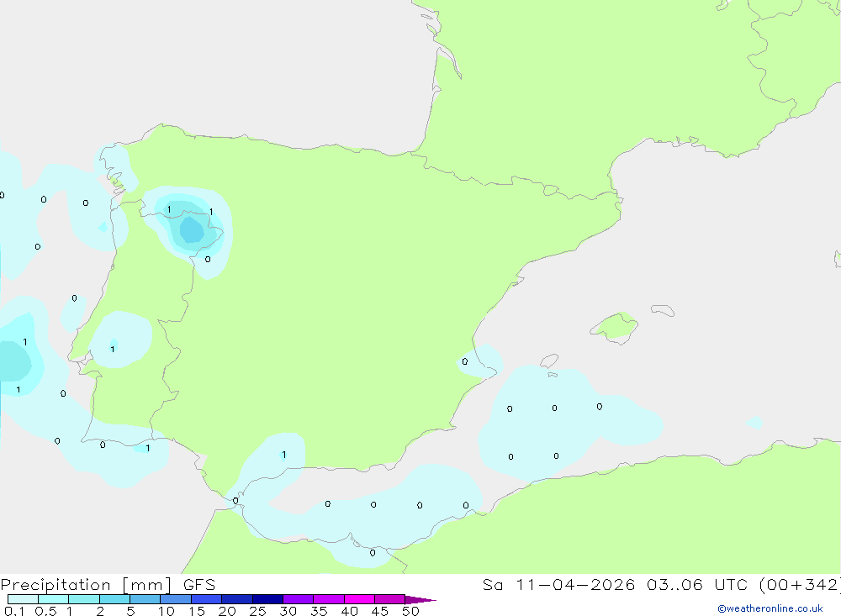Select the 35–40 mm violet legend swatch

click(x=329, y=599)
